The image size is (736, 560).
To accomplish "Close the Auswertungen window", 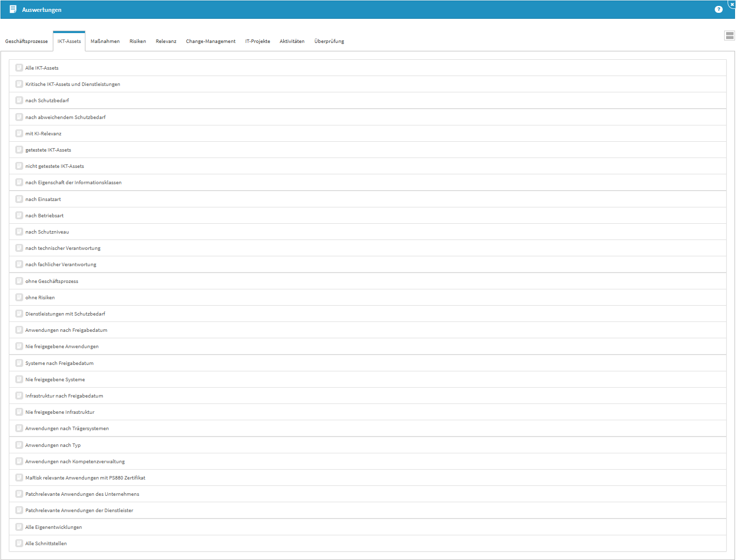I will [x=732, y=4].
